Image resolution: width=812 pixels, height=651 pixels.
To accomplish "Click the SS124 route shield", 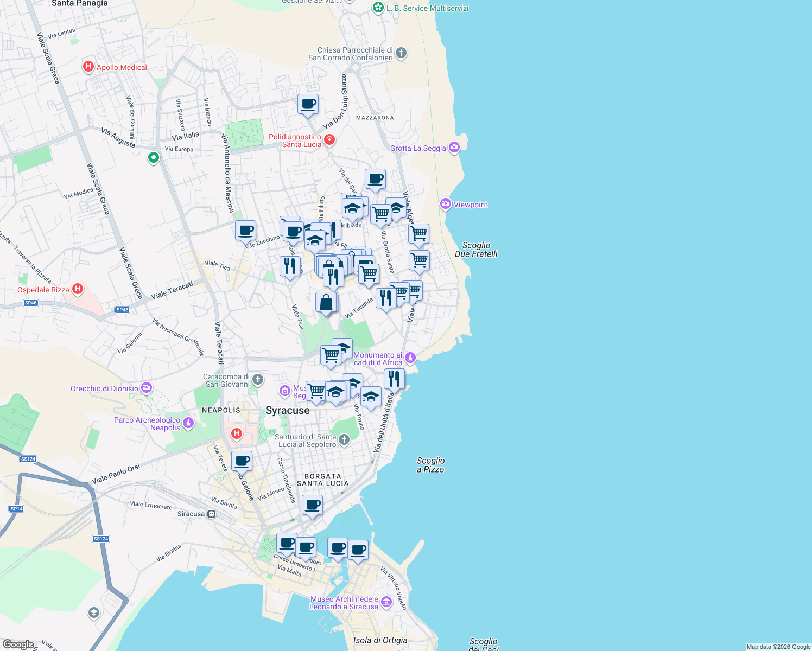I will 27,458.
